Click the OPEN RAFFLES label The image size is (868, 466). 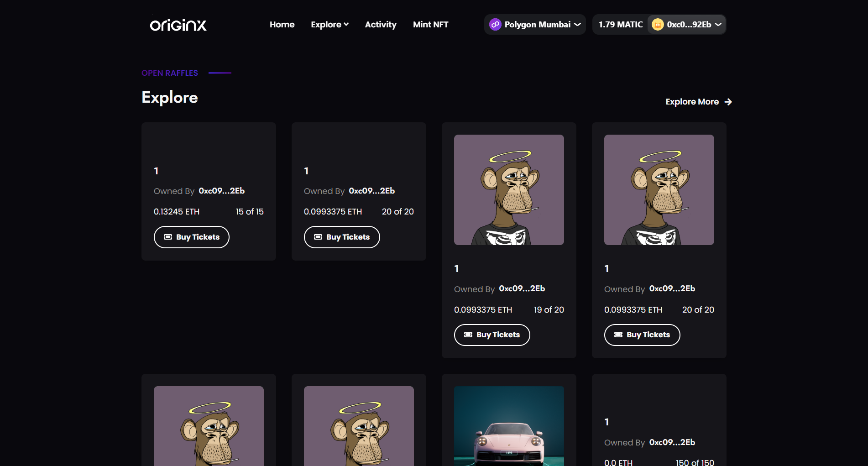[170, 73]
